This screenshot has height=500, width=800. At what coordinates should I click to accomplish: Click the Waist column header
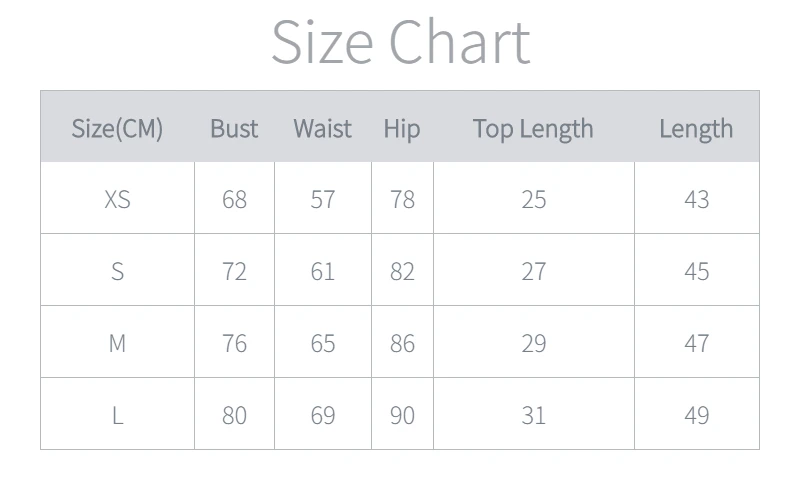click(322, 129)
